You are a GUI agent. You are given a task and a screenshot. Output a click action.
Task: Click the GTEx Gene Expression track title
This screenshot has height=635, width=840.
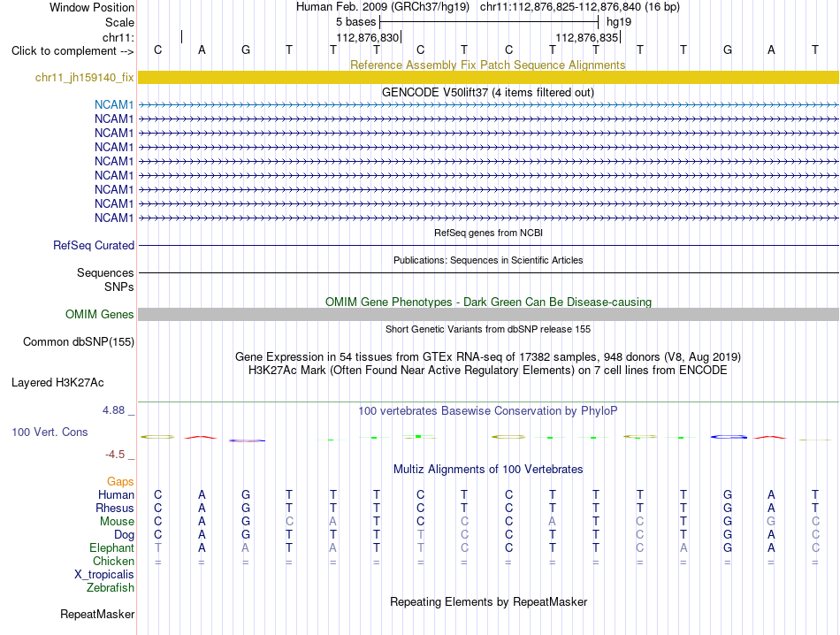488,357
